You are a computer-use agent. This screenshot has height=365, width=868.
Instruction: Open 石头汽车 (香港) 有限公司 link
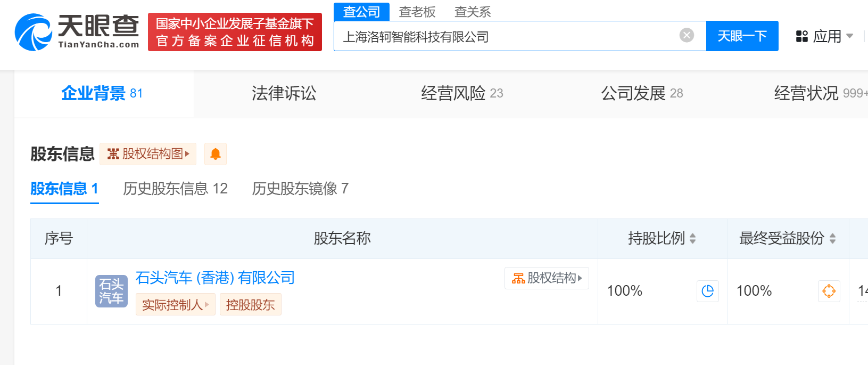pyautogui.click(x=215, y=278)
